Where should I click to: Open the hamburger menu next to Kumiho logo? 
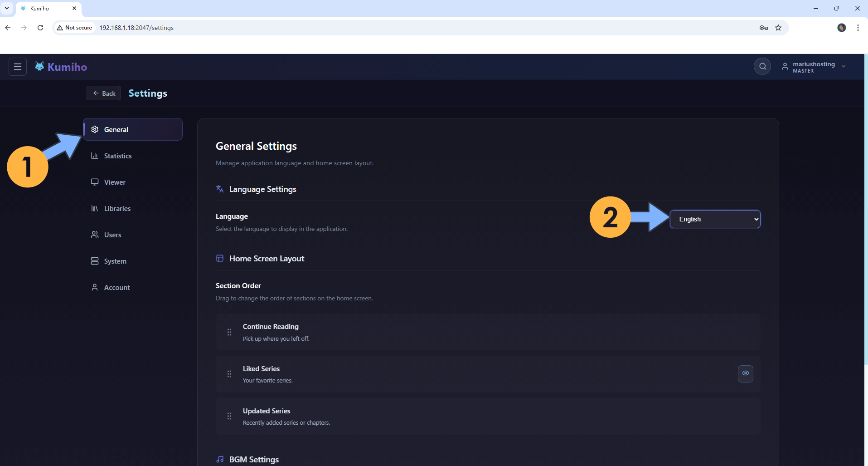pyautogui.click(x=17, y=66)
